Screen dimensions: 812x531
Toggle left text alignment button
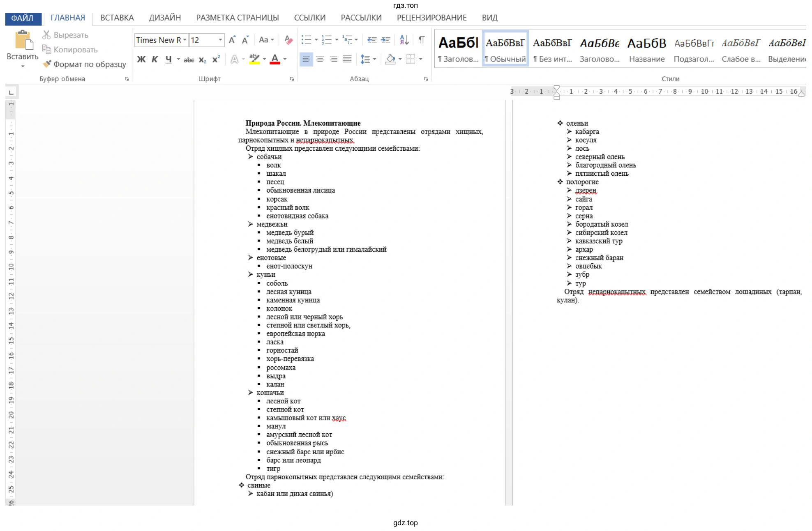[x=306, y=59]
